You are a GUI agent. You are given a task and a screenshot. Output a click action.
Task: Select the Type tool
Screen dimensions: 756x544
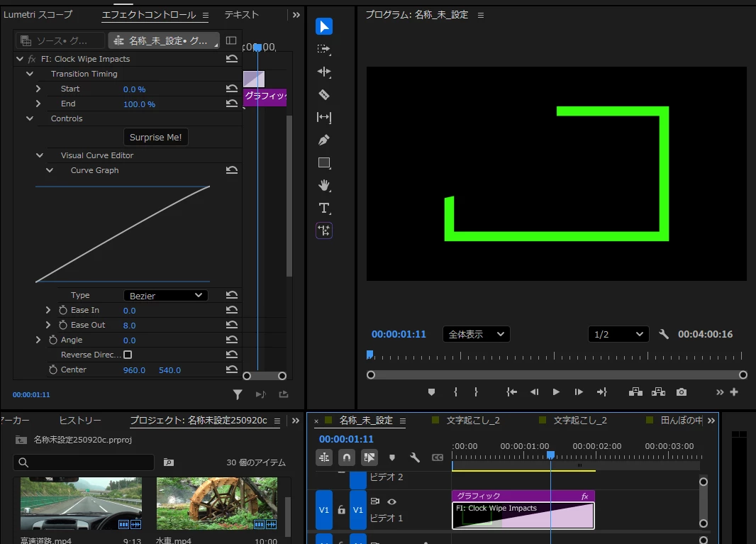point(324,208)
